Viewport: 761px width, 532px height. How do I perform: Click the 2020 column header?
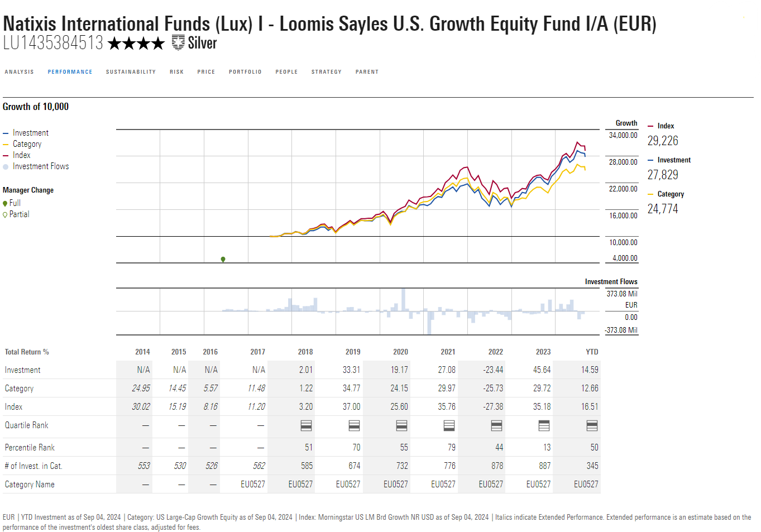point(401,352)
